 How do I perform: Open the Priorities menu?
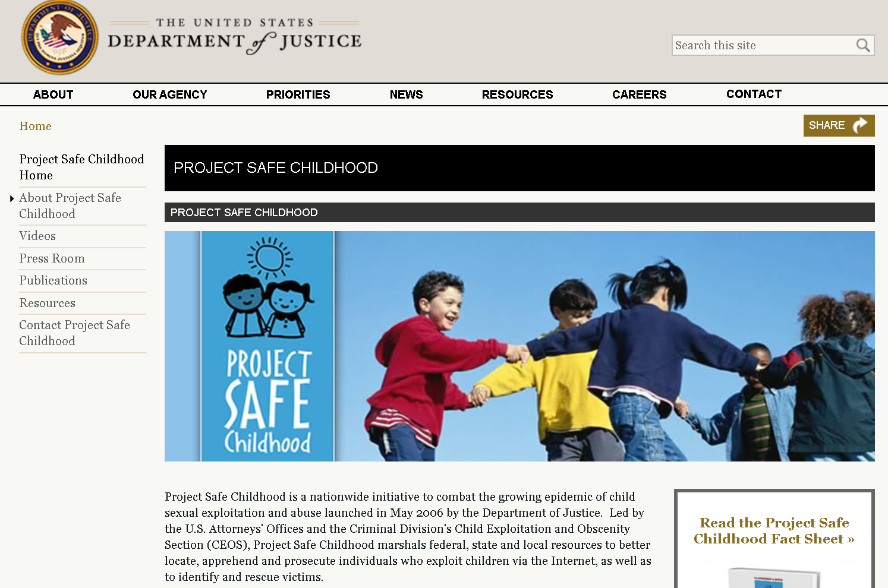pos(298,94)
